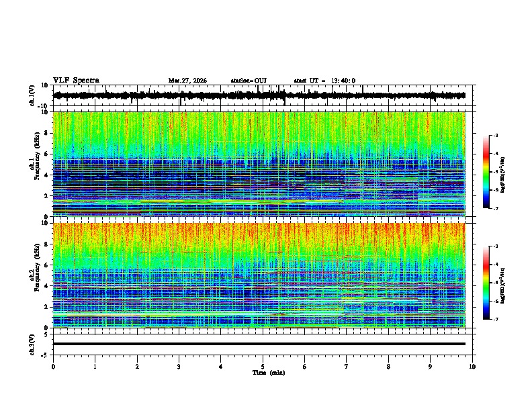Click the "6" kHz tick on ch.2 spectrogram

coord(46,265)
